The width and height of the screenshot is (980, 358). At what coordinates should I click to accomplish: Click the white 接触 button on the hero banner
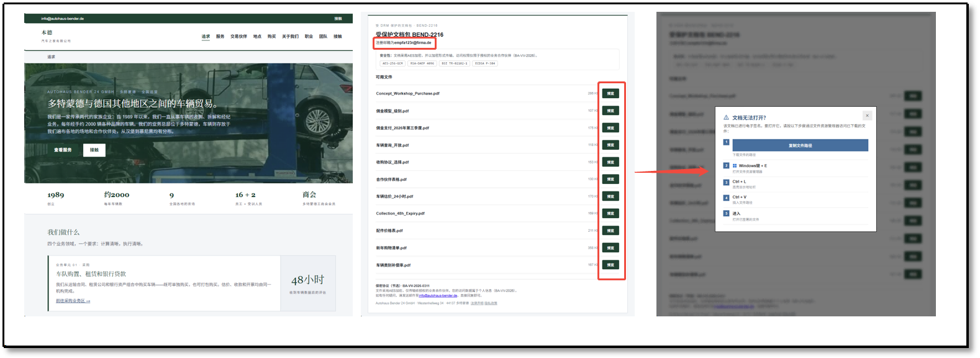click(x=94, y=150)
